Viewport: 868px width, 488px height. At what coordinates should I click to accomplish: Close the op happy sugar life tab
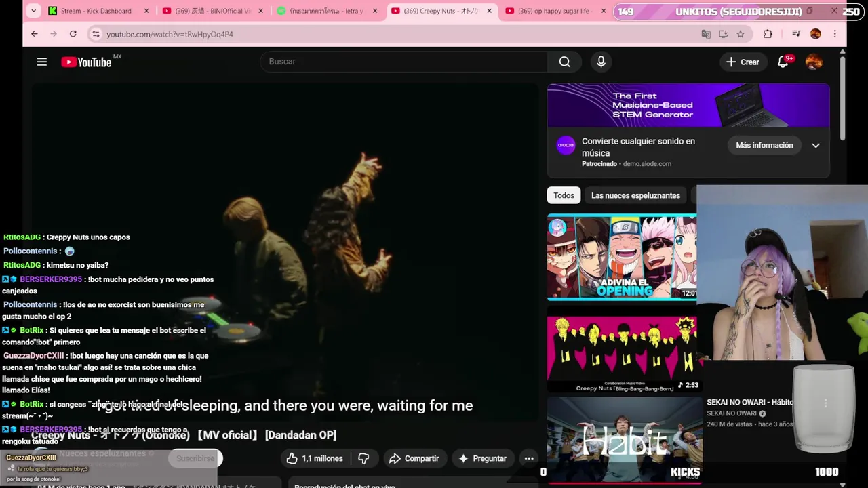604,11
